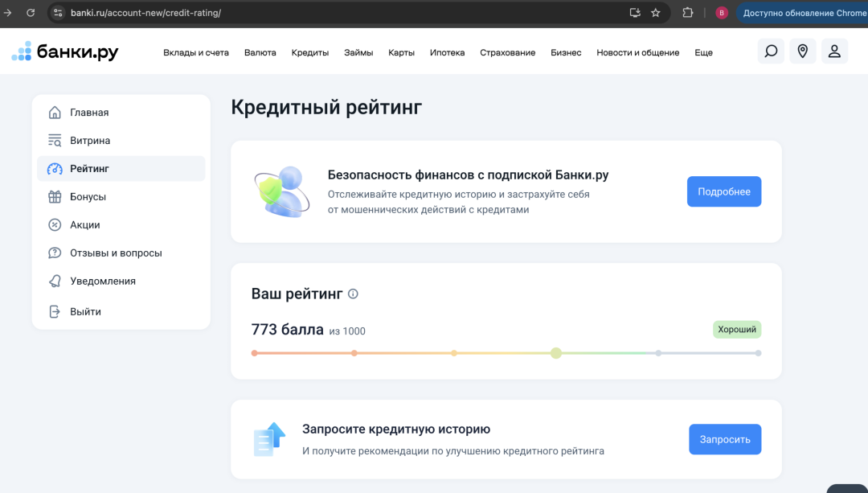Click the info icon next to Ваш рейтинг

[352, 294]
